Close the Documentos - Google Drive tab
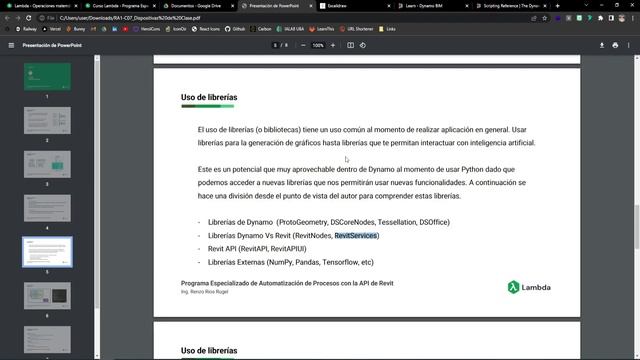Screen dimensions: 640x360 pos(232,6)
